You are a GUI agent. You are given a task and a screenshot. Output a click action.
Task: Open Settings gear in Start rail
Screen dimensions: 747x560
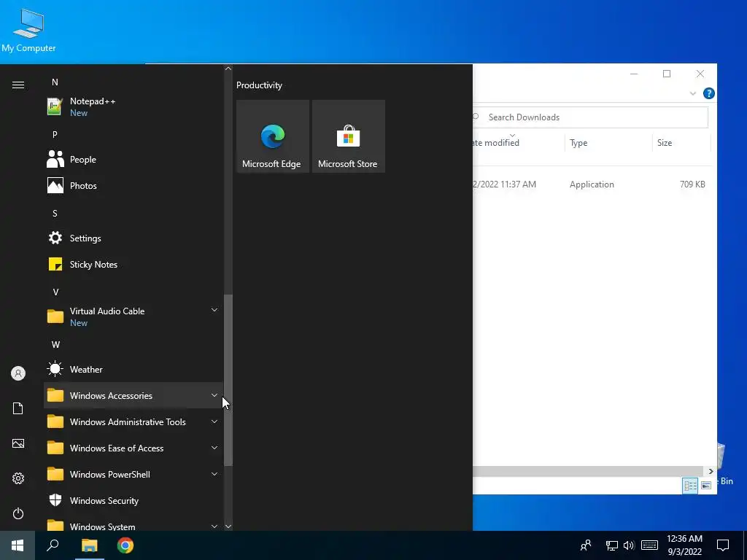pyautogui.click(x=18, y=478)
